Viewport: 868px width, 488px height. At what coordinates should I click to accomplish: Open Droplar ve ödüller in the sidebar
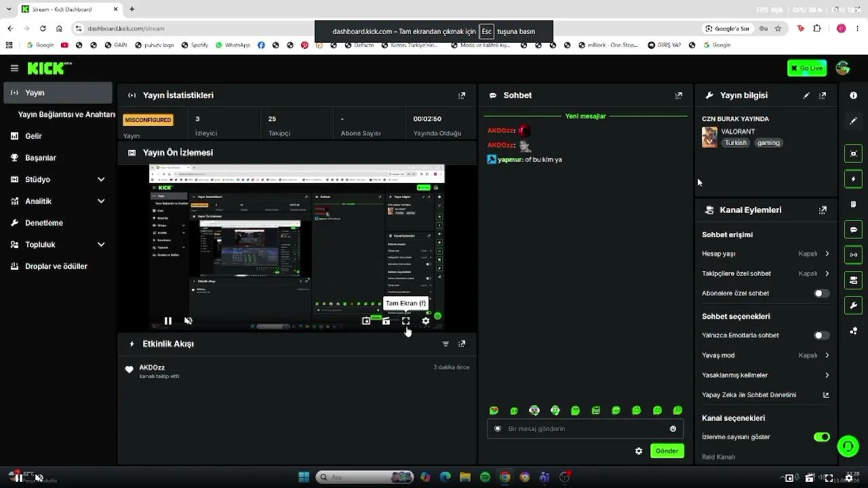pyautogui.click(x=58, y=266)
